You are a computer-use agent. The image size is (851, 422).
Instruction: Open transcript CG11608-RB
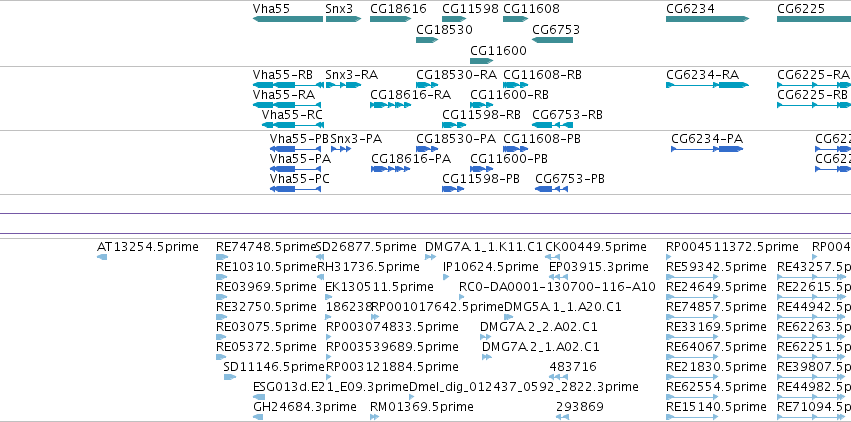(516, 85)
